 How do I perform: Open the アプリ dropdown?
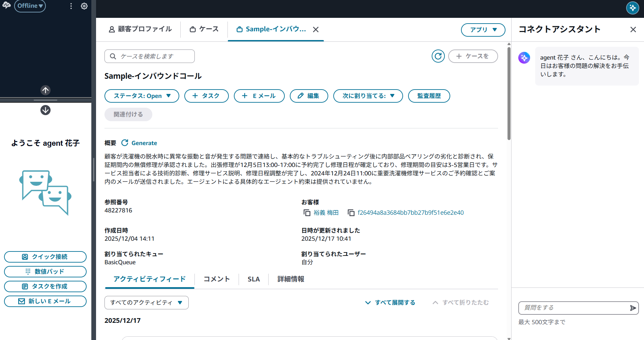click(x=483, y=30)
